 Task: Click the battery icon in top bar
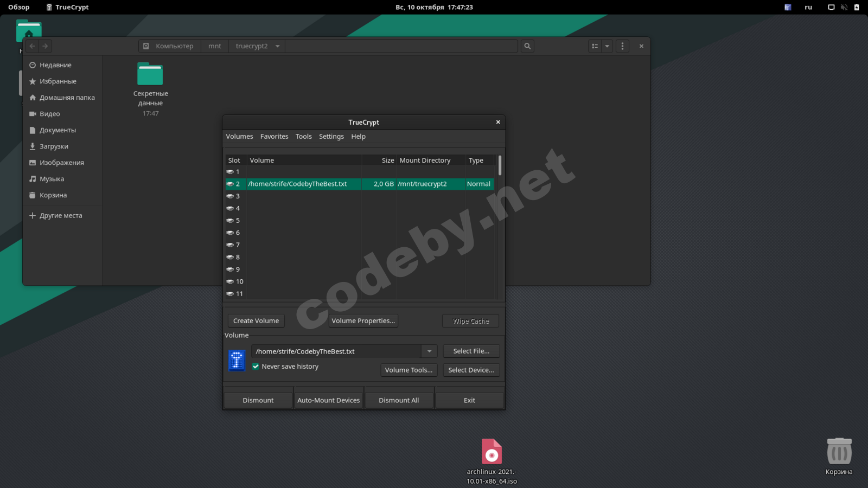pos(857,7)
